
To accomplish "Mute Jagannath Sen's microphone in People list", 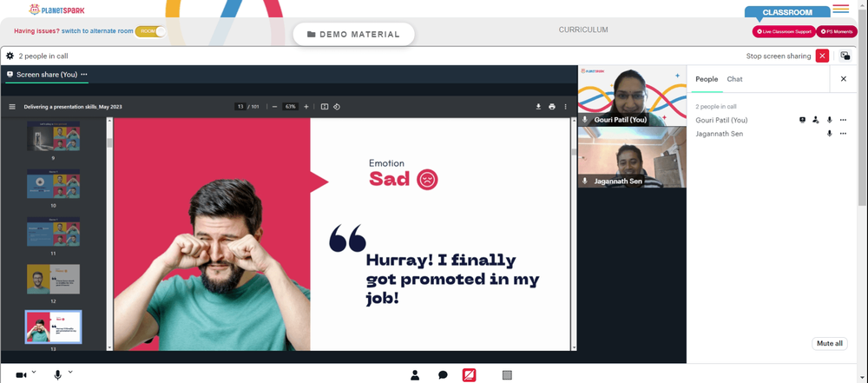I will point(829,134).
